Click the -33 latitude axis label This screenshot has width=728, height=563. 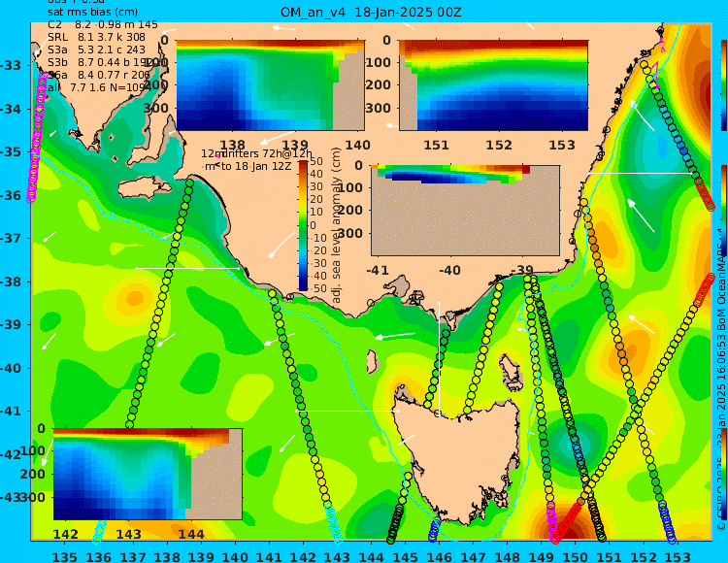coord(11,65)
